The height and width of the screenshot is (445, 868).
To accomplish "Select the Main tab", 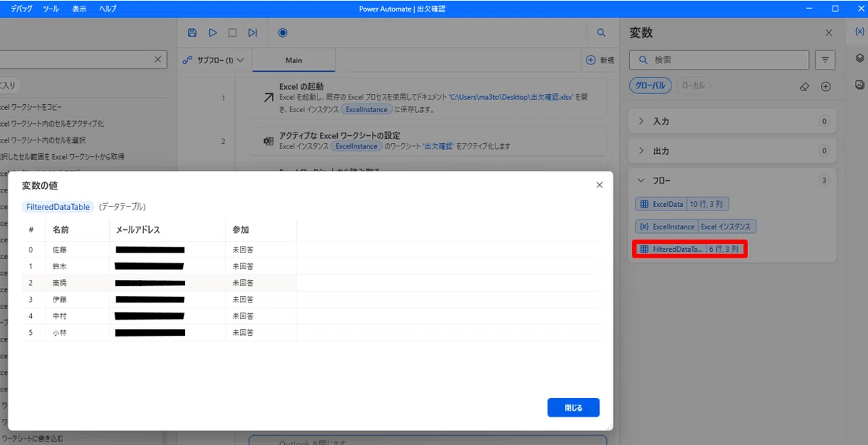I will point(294,60).
